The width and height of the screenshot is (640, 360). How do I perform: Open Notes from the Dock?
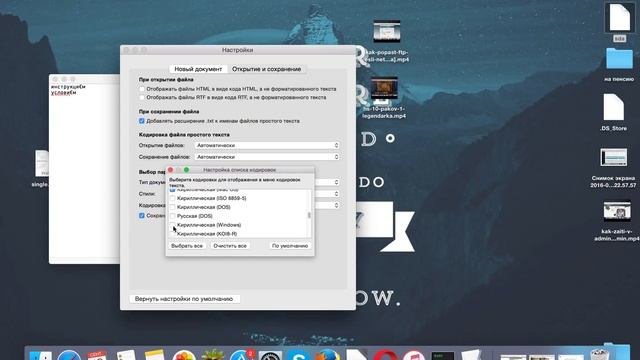[154, 356]
